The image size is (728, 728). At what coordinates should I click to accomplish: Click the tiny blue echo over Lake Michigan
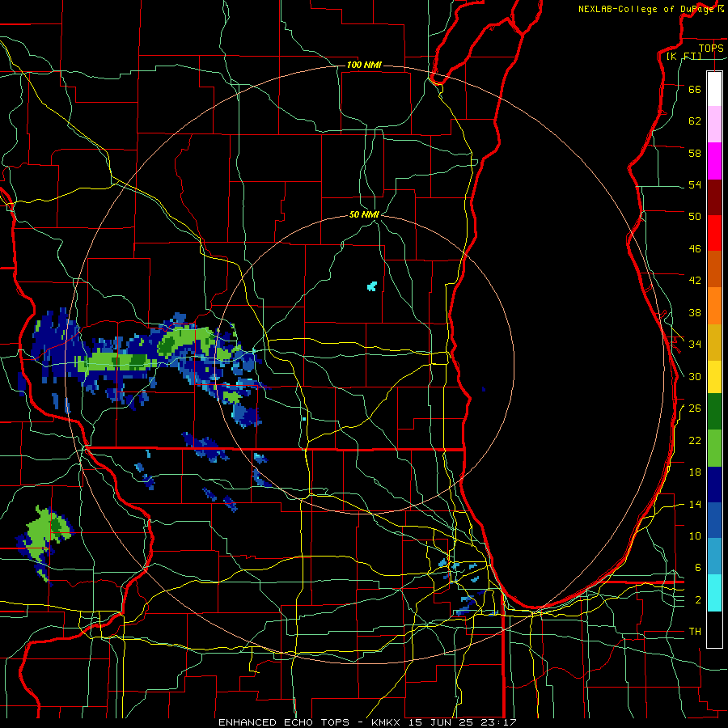484,389
